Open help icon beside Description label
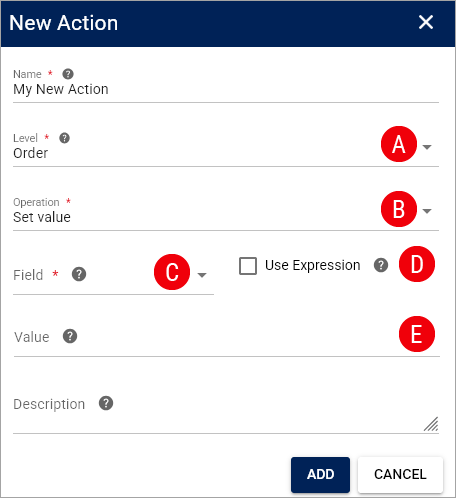The height and width of the screenshot is (498, 456). pyautogui.click(x=106, y=403)
